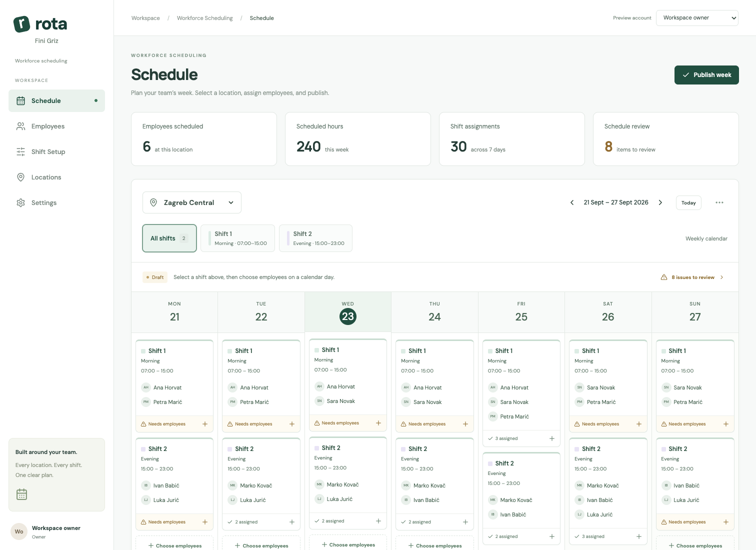The image size is (756, 550).
Task: Open the Schedule review summary card
Action: 665,139
